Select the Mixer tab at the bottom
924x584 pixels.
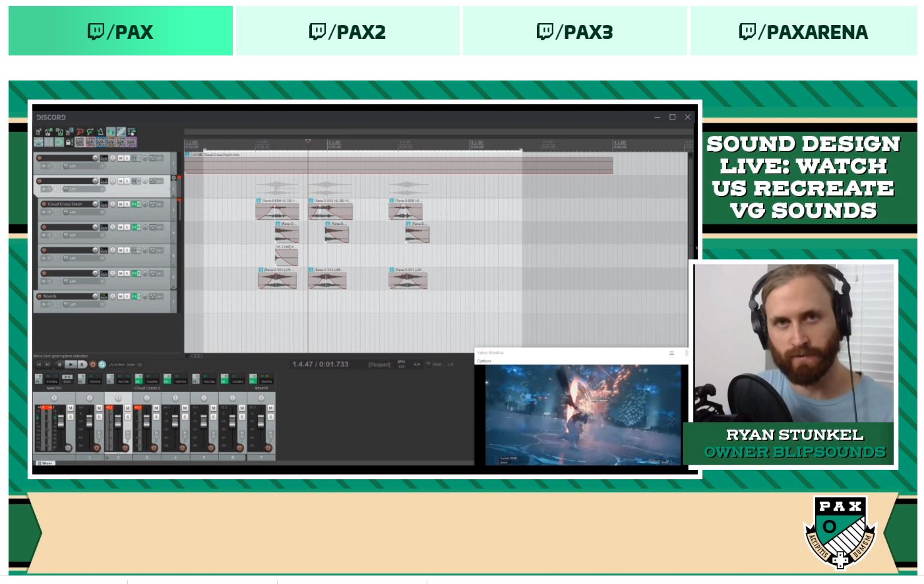tap(47, 463)
